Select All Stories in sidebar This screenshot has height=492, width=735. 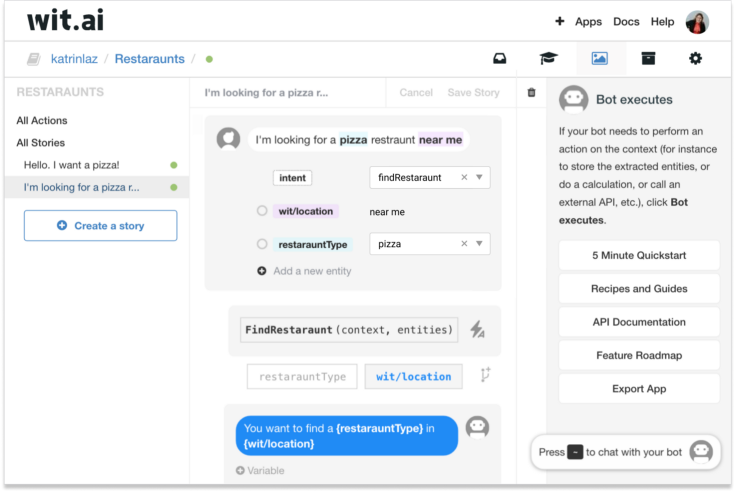(40, 142)
